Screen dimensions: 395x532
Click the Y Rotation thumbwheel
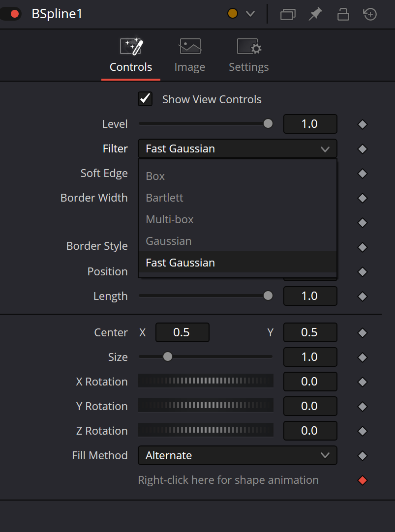pyautogui.click(x=206, y=405)
